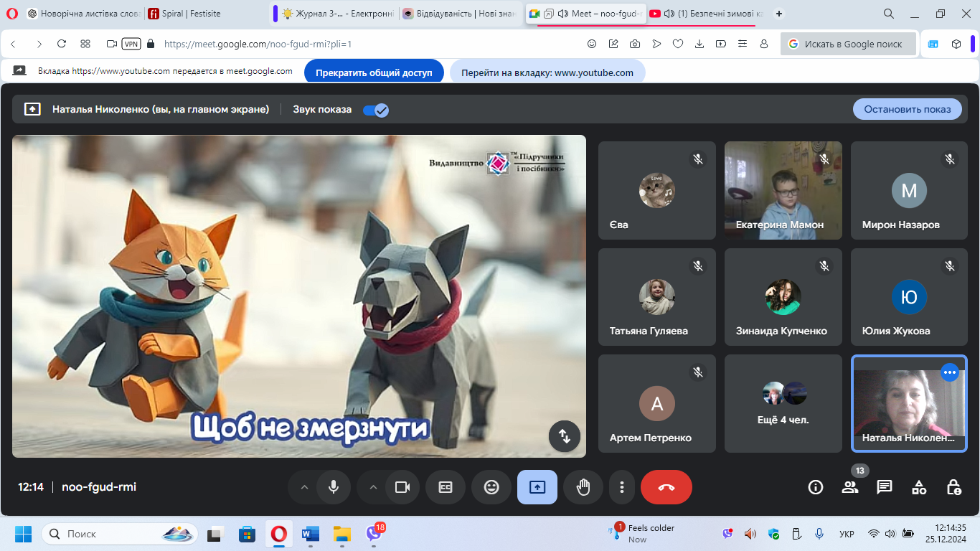Click meeting code noo-fgud-rmi
This screenshot has width=980, height=551.
99,487
